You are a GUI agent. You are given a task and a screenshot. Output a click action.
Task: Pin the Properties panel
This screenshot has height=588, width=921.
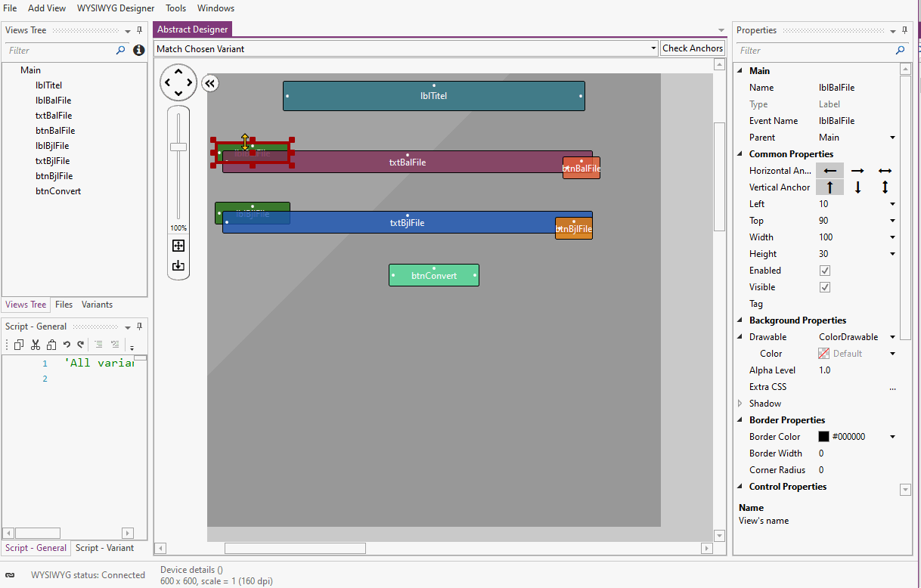click(905, 30)
